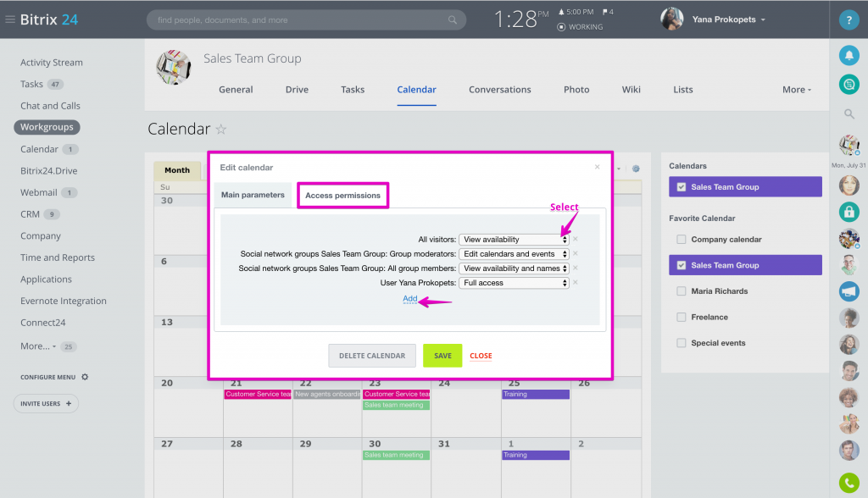This screenshot has width=868, height=498.
Task: Open CRM in the left menu
Action: click(30, 214)
